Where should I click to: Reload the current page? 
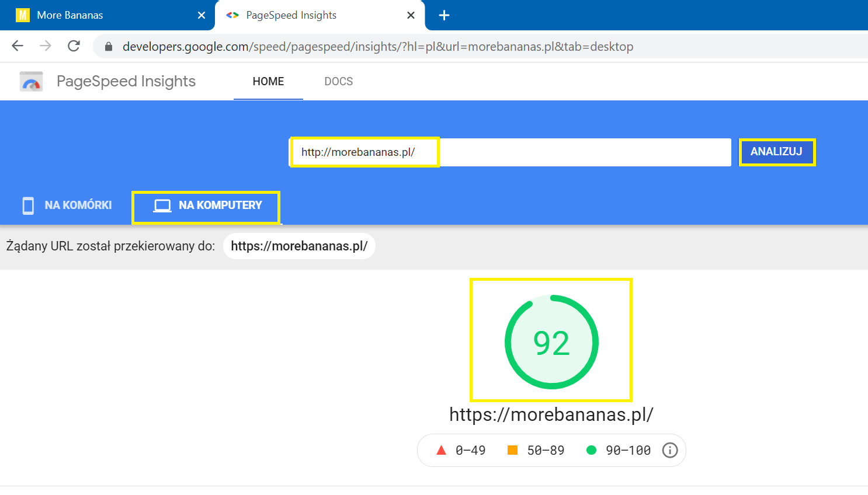[74, 46]
